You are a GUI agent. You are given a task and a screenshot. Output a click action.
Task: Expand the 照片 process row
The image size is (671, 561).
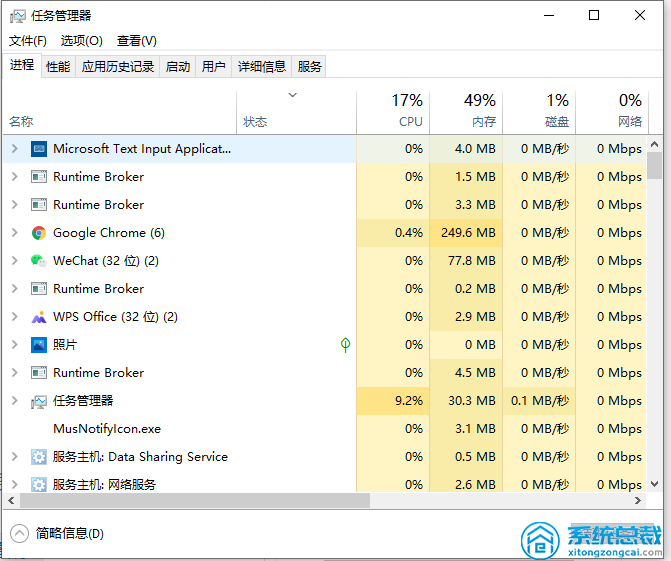tap(15, 345)
